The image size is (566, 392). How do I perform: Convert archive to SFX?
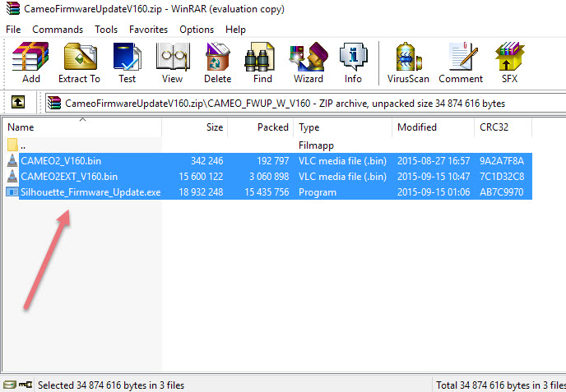[510, 62]
